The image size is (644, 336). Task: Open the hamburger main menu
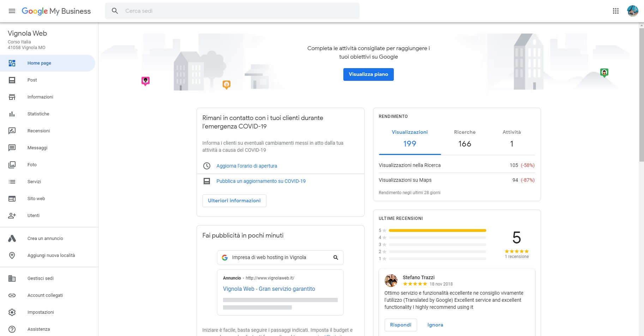12,11
